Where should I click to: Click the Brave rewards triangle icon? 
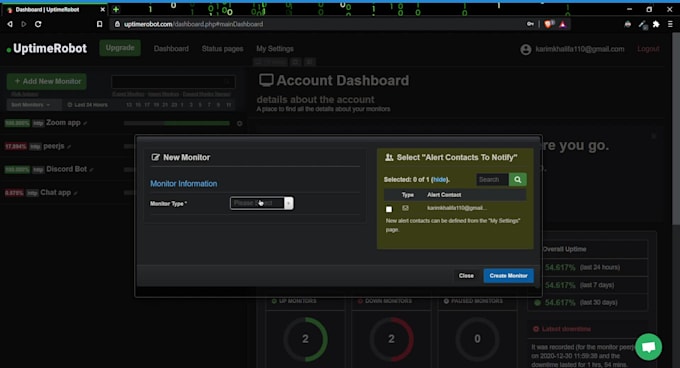coord(563,24)
